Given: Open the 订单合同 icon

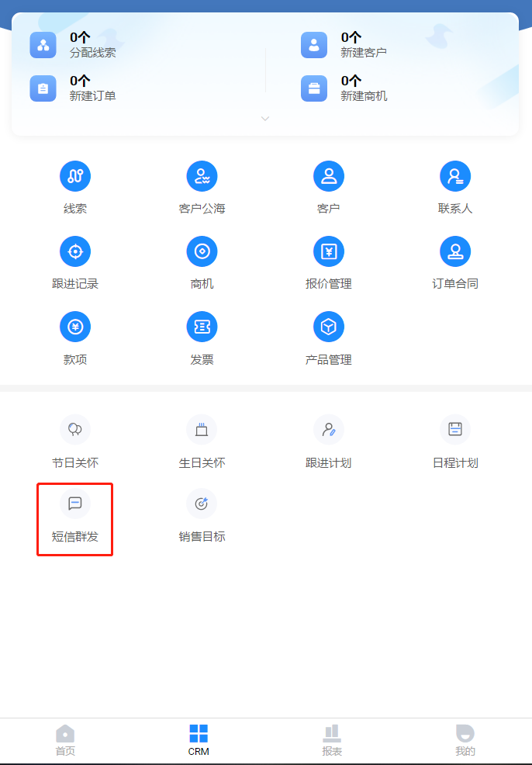Looking at the screenshot, I should point(455,251).
